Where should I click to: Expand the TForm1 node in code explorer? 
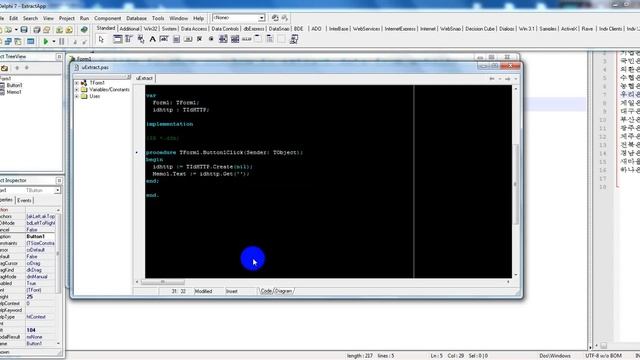pyautogui.click(x=77, y=83)
